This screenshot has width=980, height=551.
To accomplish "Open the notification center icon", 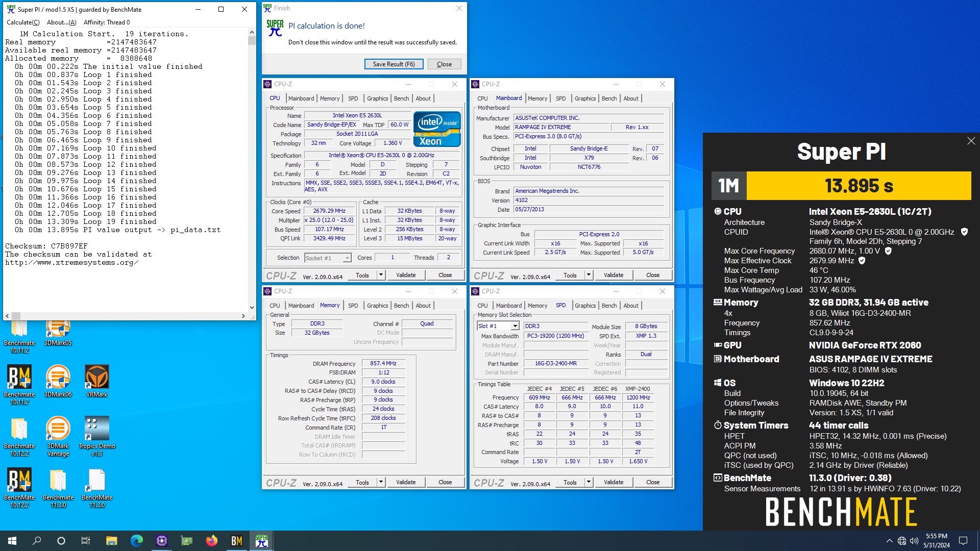I will point(963,541).
